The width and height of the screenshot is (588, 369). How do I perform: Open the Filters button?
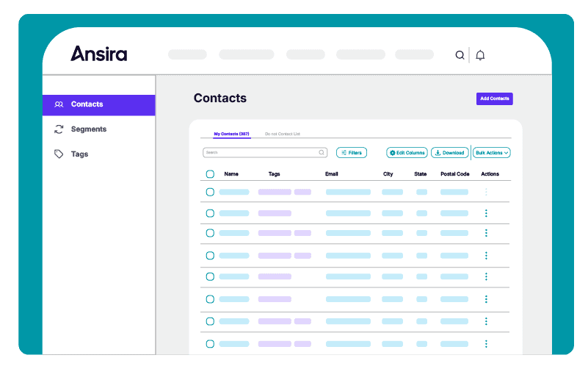tap(352, 153)
